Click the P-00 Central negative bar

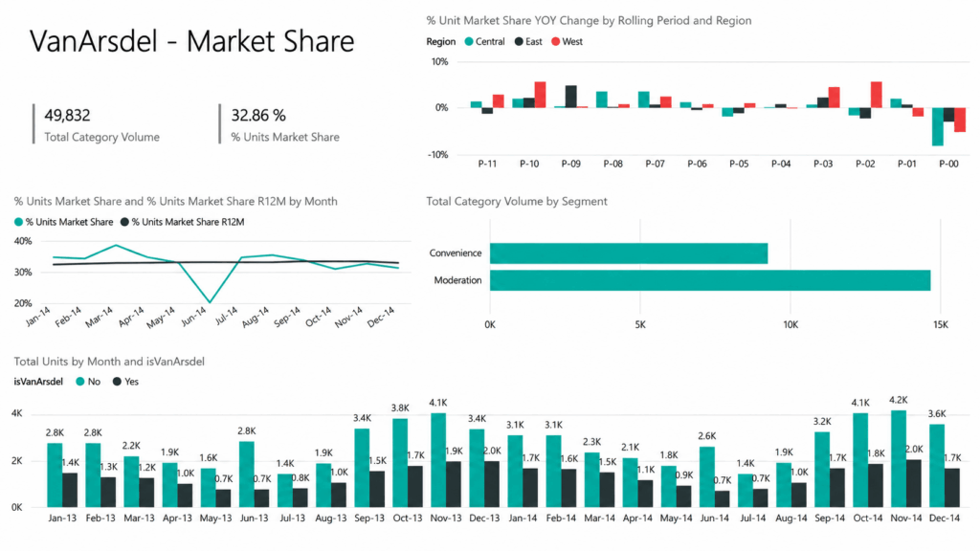[938, 127]
